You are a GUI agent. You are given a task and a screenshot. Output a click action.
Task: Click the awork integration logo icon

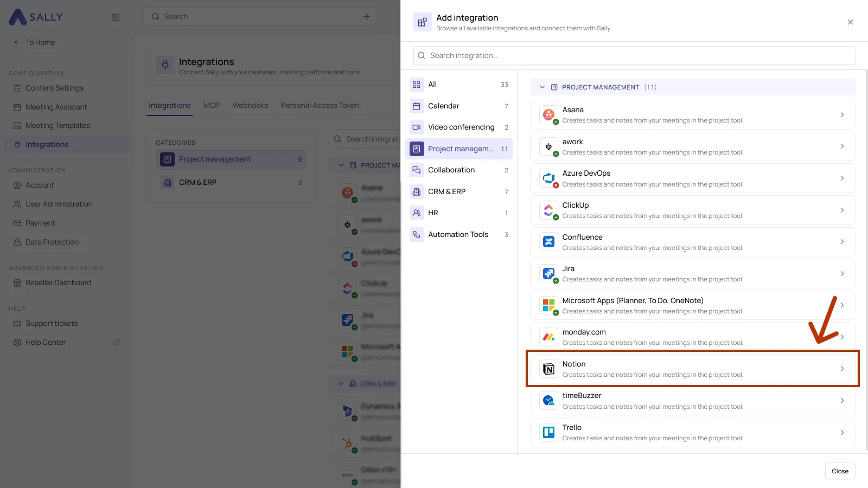(548, 147)
